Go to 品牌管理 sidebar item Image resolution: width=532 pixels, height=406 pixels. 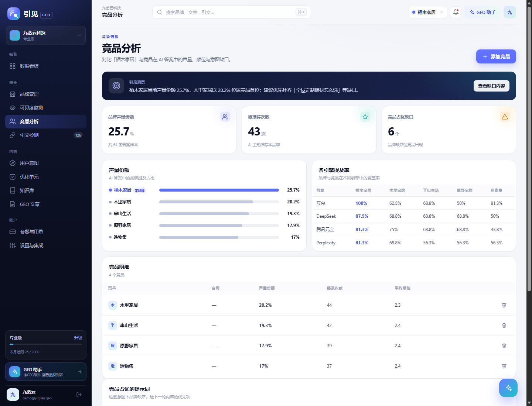tap(46, 94)
